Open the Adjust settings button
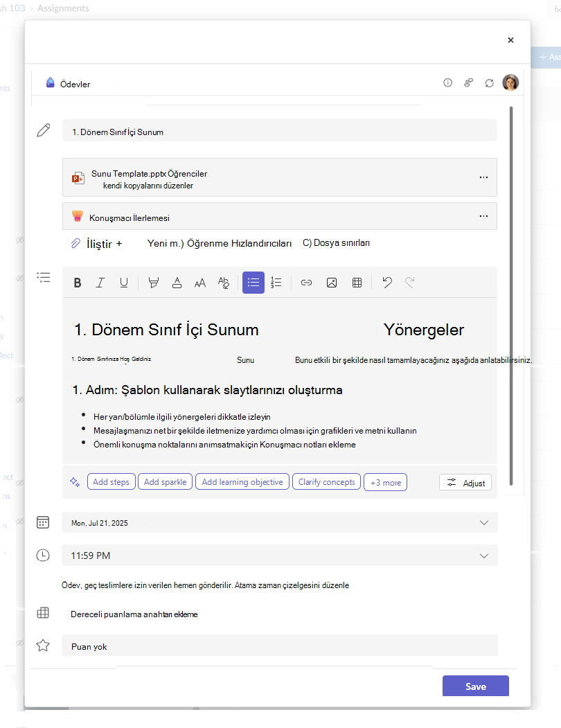561x728 pixels. coord(465,483)
